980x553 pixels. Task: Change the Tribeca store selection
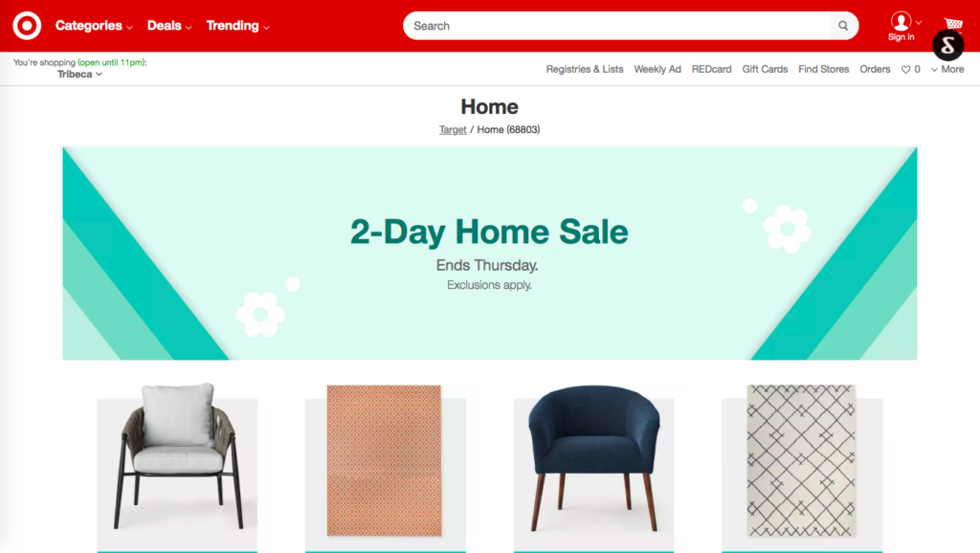[x=80, y=74]
